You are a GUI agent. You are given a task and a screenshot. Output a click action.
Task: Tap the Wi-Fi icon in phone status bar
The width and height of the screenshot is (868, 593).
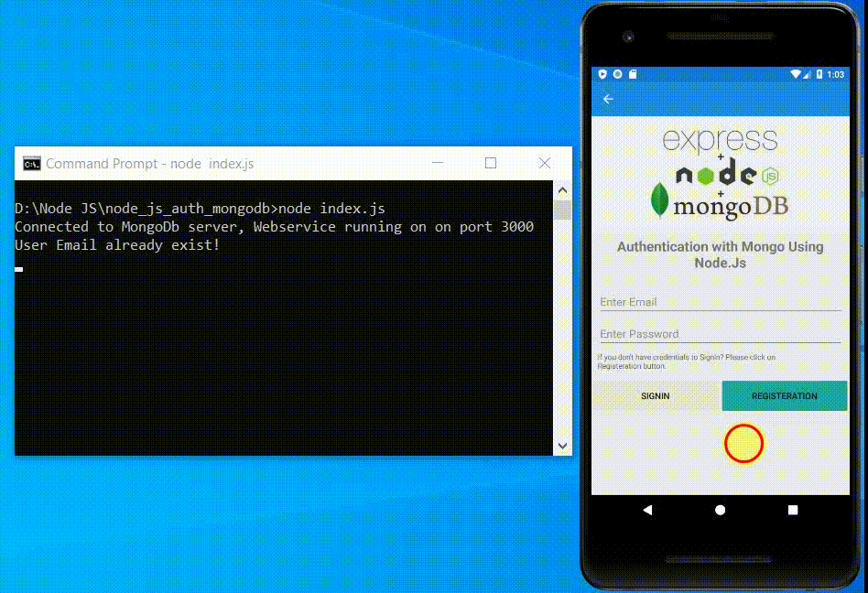click(796, 74)
